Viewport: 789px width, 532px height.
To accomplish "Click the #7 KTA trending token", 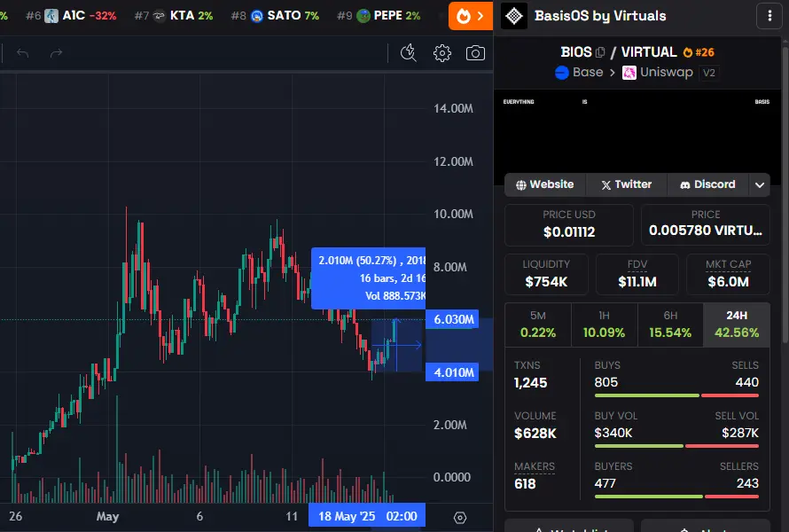I will 174,16.
